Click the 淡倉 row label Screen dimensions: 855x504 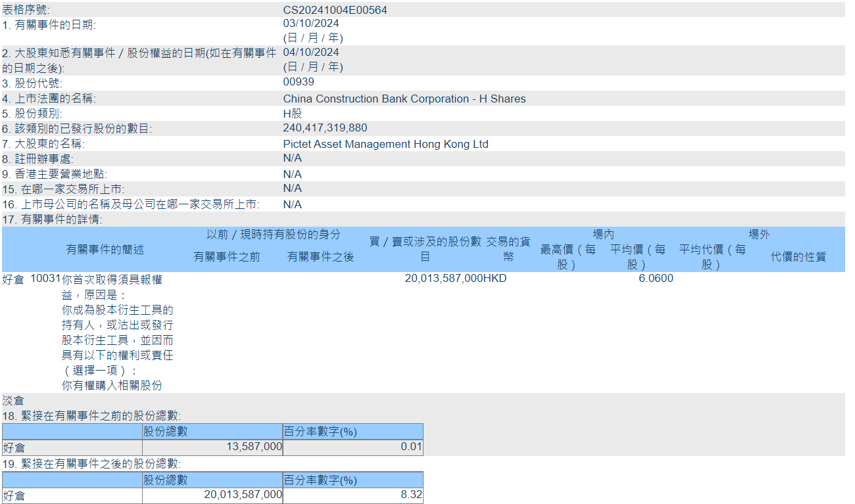tap(13, 401)
